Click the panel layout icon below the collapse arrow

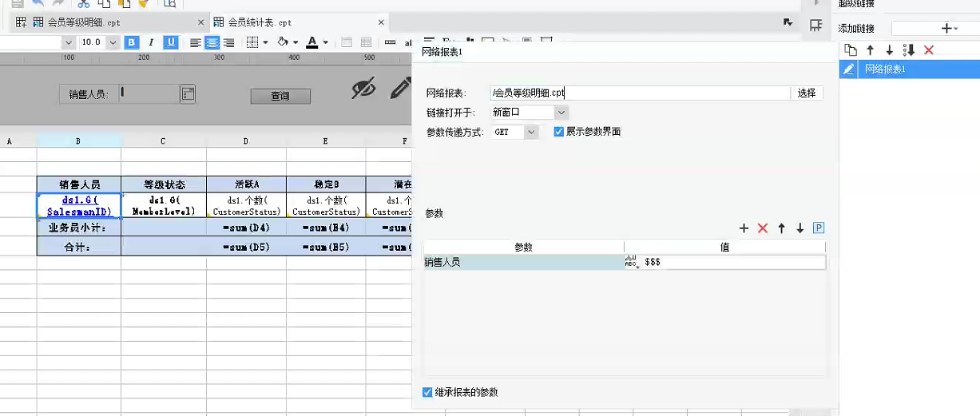pos(816,25)
